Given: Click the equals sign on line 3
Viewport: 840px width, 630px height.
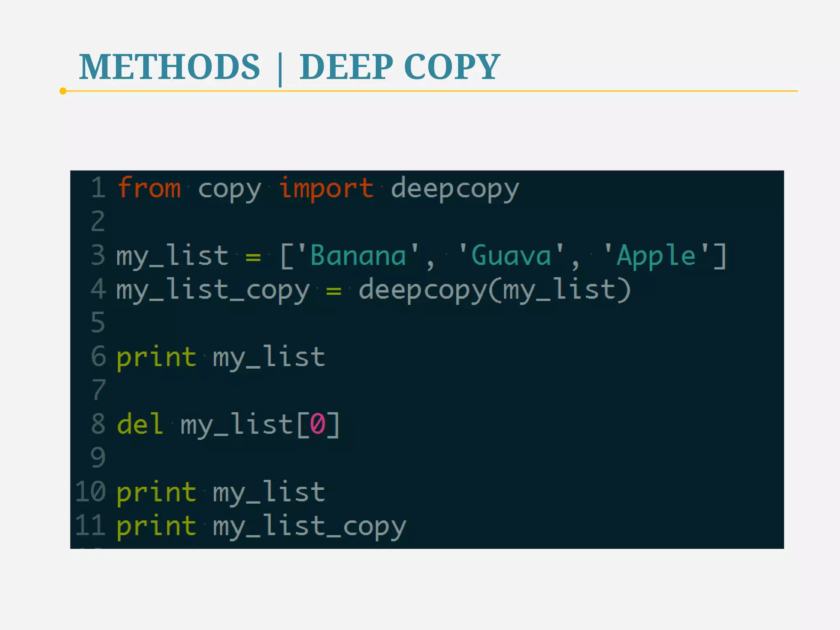Looking at the screenshot, I should pyautogui.click(x=253, y=257).
